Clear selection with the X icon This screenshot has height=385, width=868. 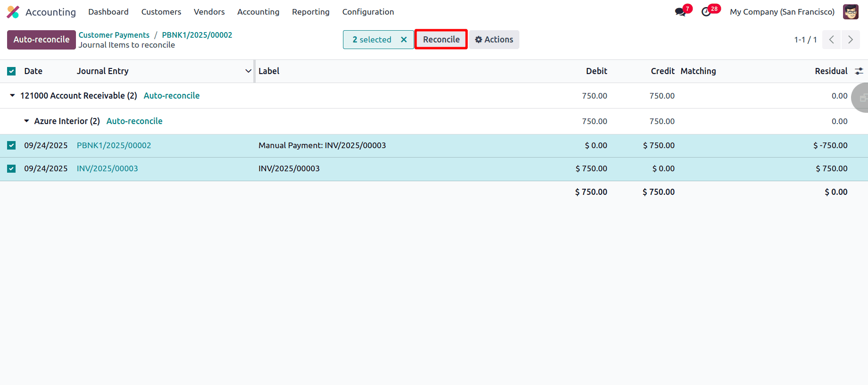[x=404, y=40]
